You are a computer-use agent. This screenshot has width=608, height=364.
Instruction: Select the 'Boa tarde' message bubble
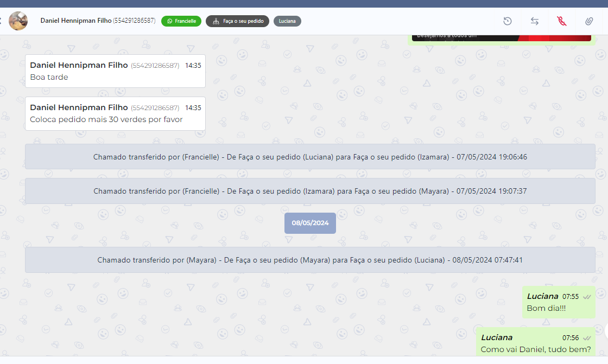tap(115, 71)
